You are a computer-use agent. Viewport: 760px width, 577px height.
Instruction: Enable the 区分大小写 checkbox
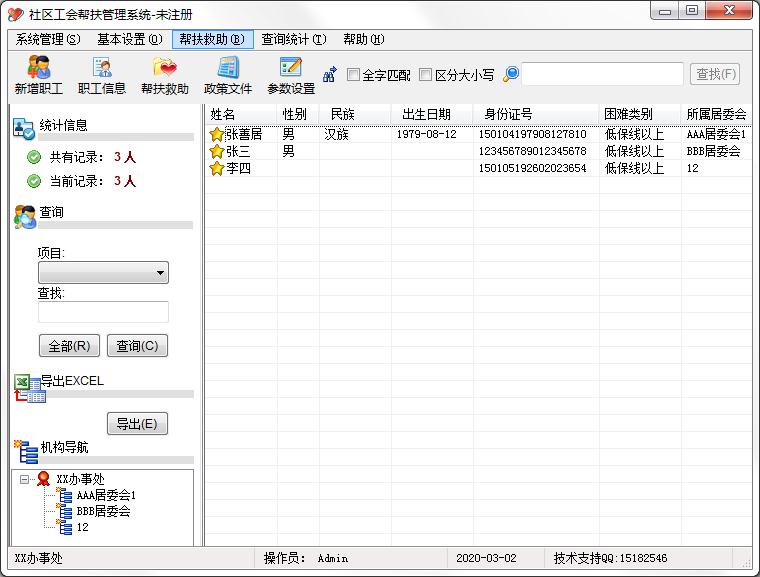426,75
